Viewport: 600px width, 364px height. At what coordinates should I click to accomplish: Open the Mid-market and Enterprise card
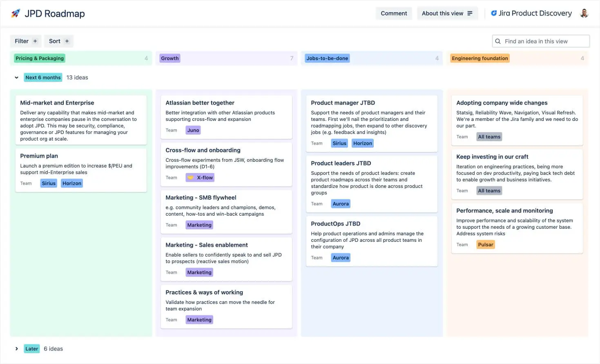tap(81, 120)
